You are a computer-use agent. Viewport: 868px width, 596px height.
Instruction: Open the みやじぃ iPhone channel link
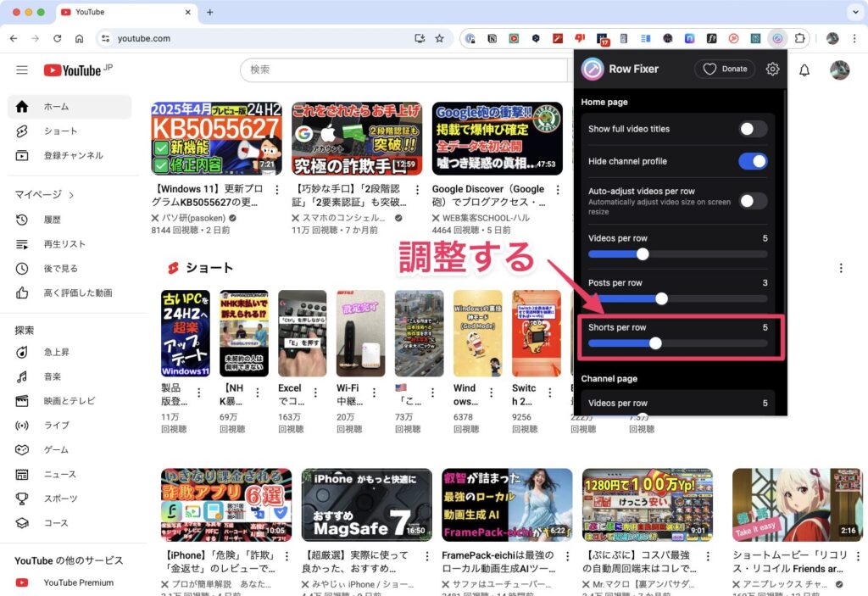(363, 584)
